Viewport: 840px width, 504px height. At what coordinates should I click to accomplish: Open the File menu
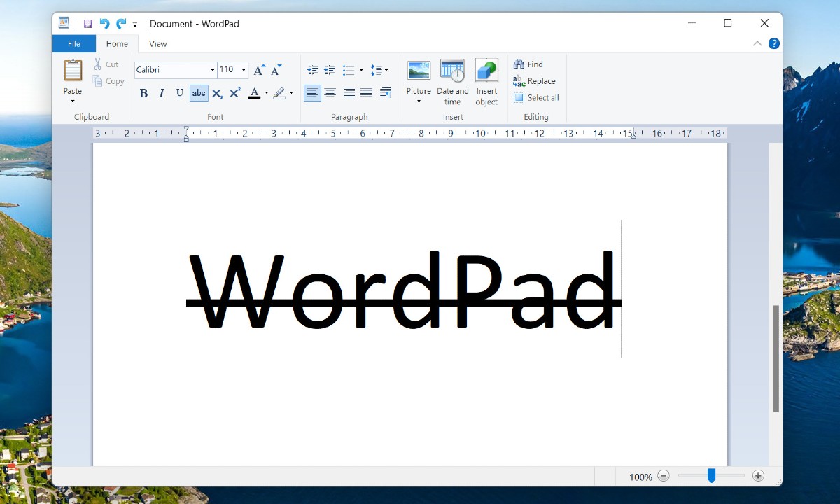tap(73, 43)
